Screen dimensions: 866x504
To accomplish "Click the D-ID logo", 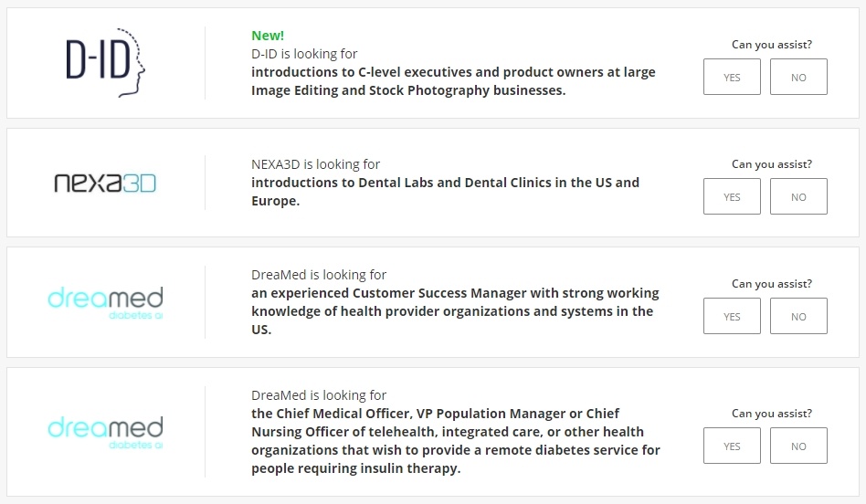I will (105, 62).
